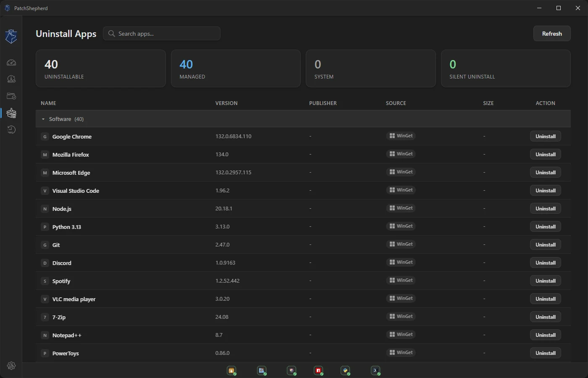Select the Microsoft Edge name text
The image size is (588, 378).
71,173
